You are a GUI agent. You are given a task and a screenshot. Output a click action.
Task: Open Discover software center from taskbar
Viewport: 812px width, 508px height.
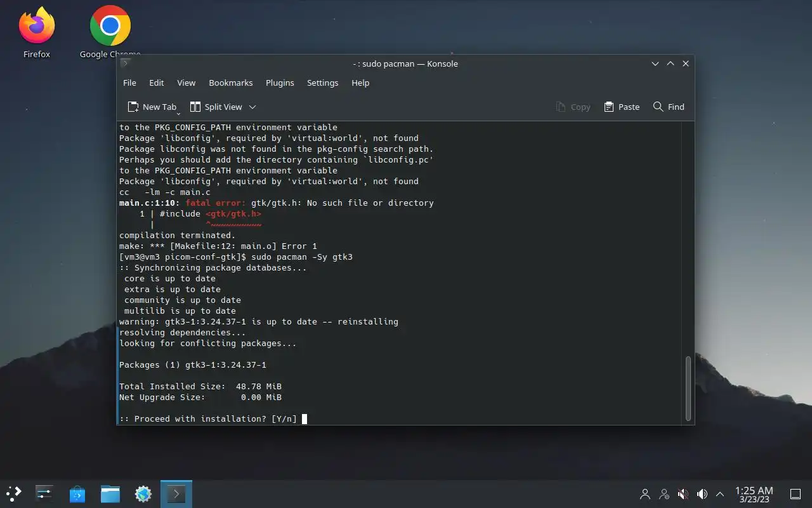coord(77,493)
